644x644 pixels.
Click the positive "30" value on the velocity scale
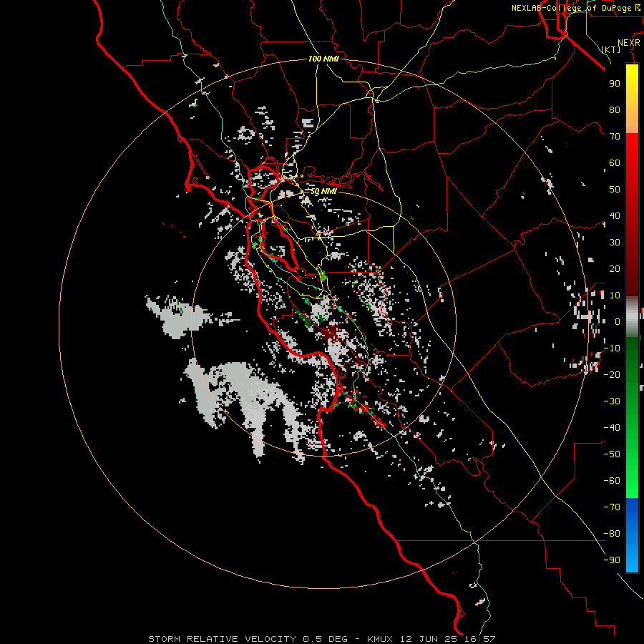(x=615, y=243)
